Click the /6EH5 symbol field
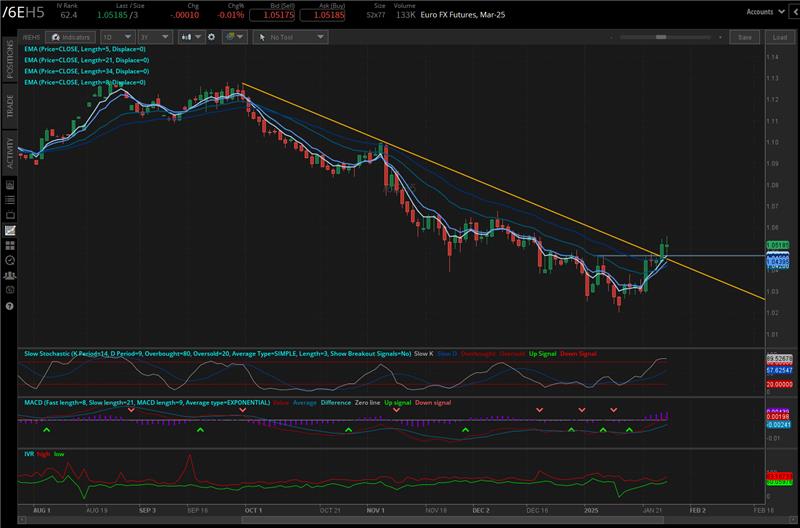This screenshot has width=800, height=528. pos(23,13)
